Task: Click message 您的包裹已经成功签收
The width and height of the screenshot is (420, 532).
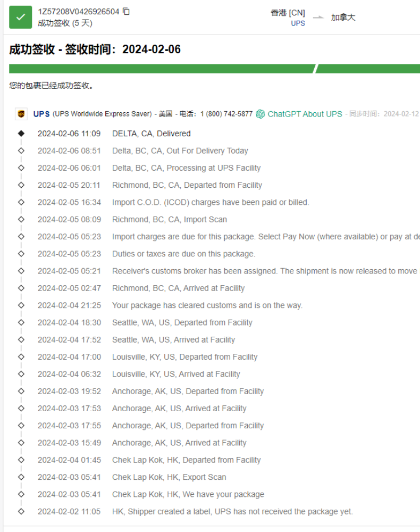Action: click(51, 86)
